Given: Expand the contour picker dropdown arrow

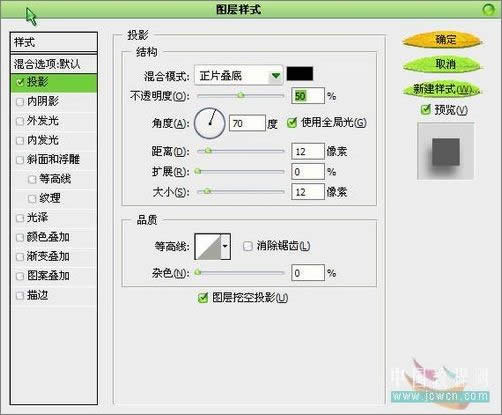Looking at the screenshot, I should (x=225, y=247).
